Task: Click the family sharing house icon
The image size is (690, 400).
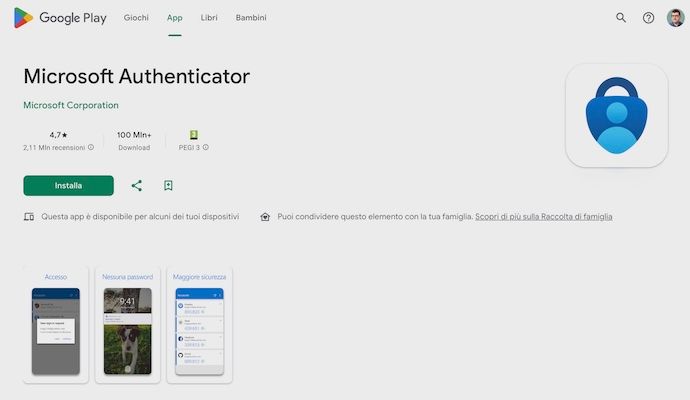Action: [x=265, y=217]
